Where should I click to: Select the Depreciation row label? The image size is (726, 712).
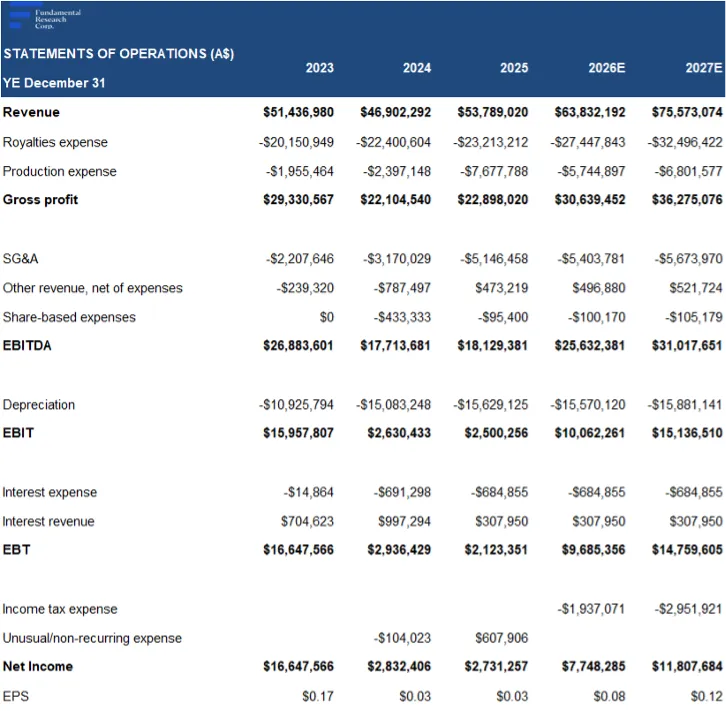pyautogui.click(x=39, y=405)
